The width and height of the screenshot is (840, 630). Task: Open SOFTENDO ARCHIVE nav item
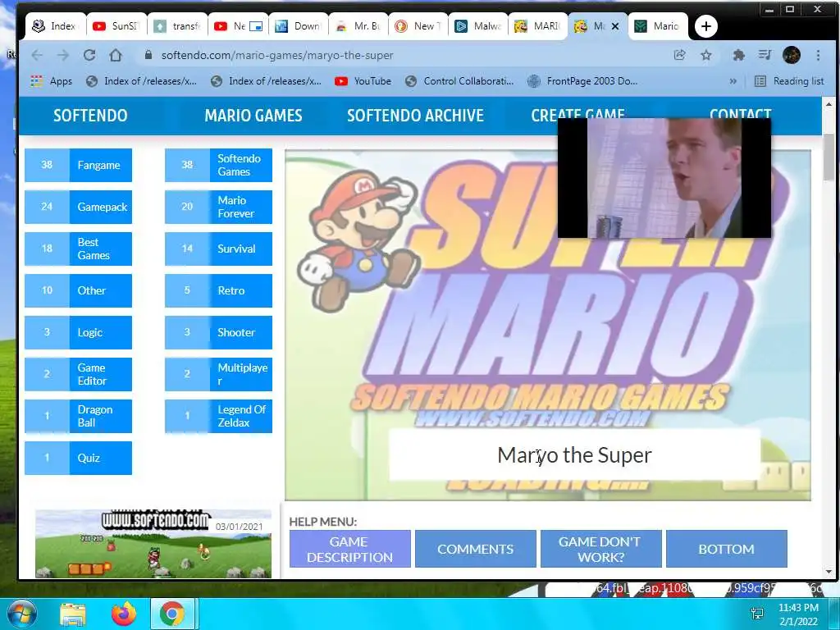415,115
